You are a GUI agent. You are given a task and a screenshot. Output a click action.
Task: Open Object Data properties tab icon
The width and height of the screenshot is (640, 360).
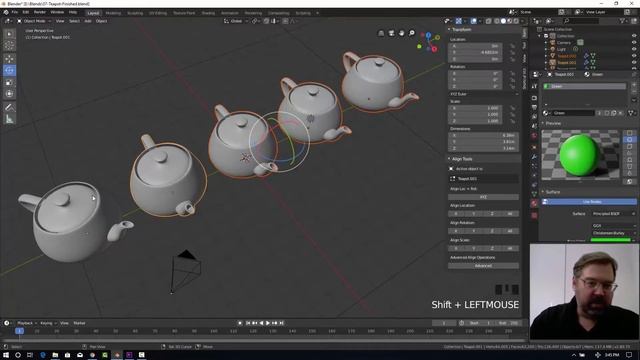pos(534,193)
